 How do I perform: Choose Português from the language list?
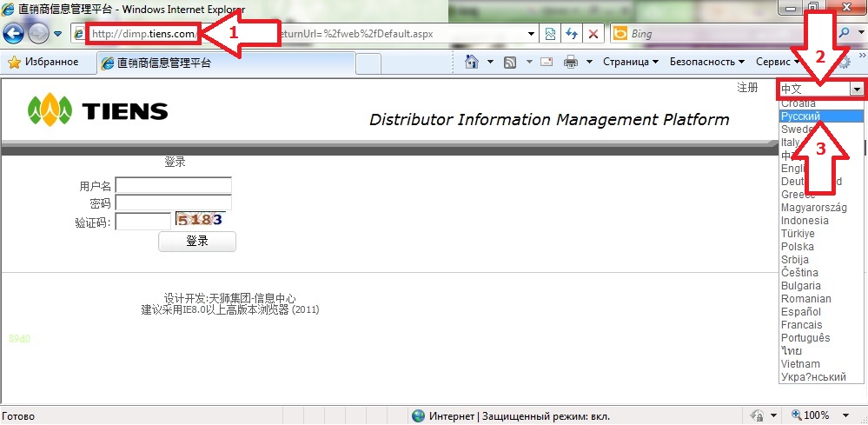coord(821,337)
